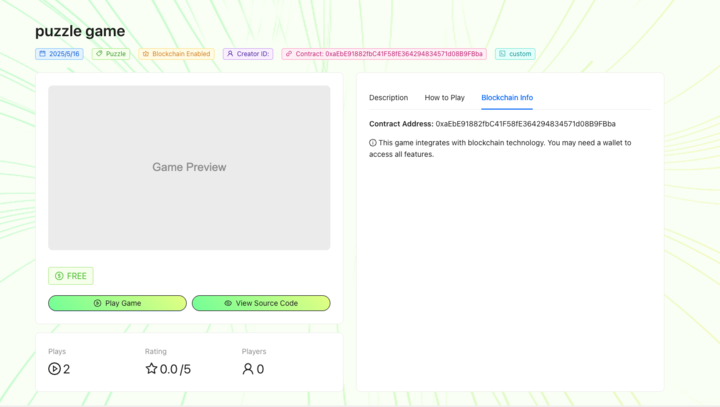Click the 2025/5/16 date tag
The image size is (720, 407).
59,54
